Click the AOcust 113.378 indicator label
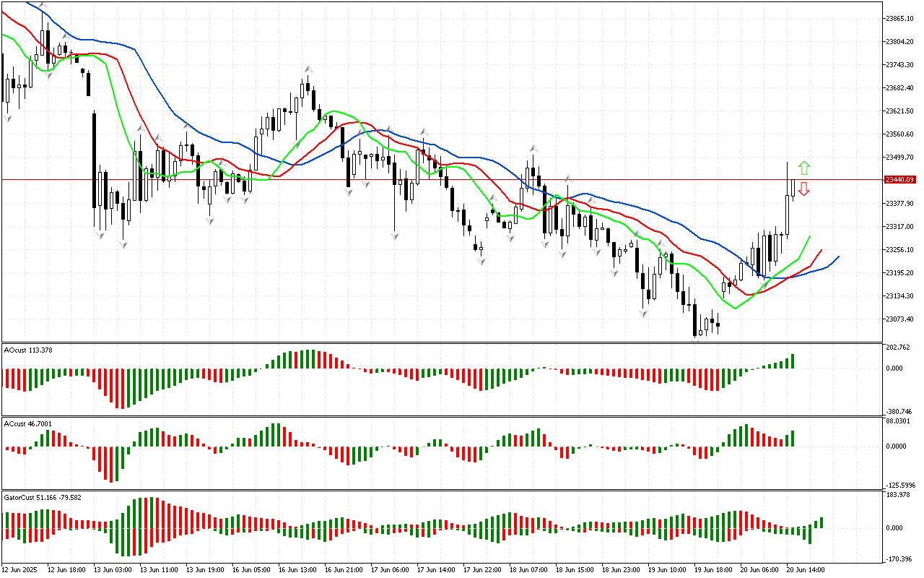Screen dimensions: 924x578 coord(27,350)
